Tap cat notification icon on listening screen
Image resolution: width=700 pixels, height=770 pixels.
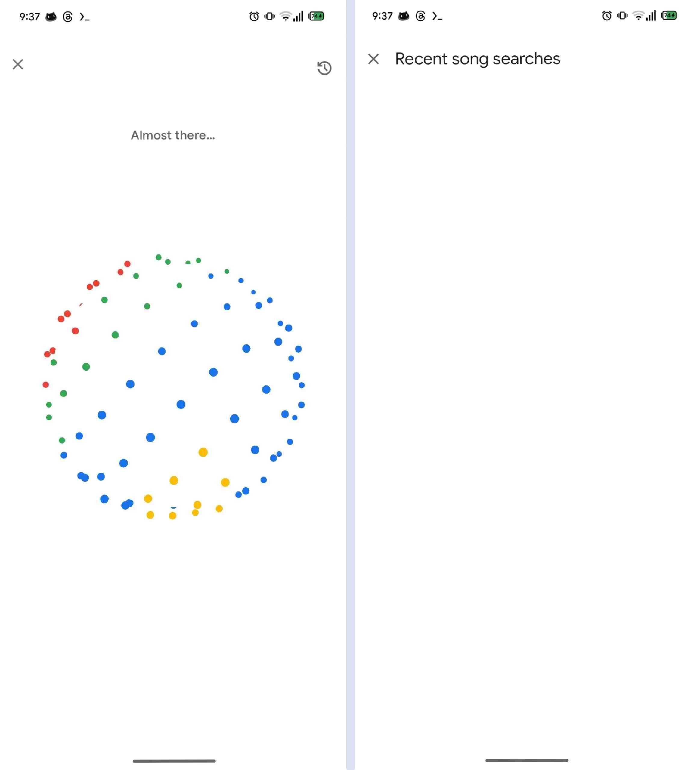pos(51,17)
